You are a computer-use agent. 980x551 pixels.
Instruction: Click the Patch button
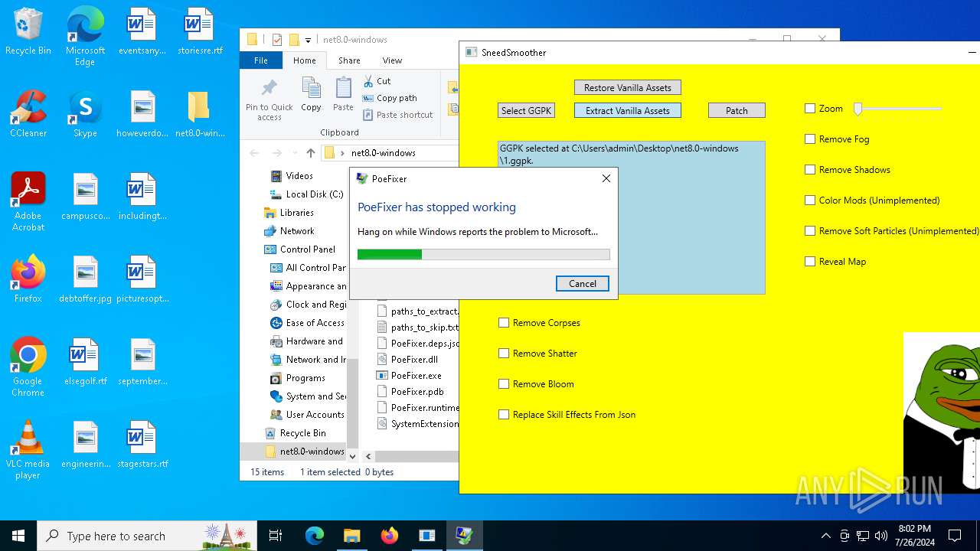[737, 110]
